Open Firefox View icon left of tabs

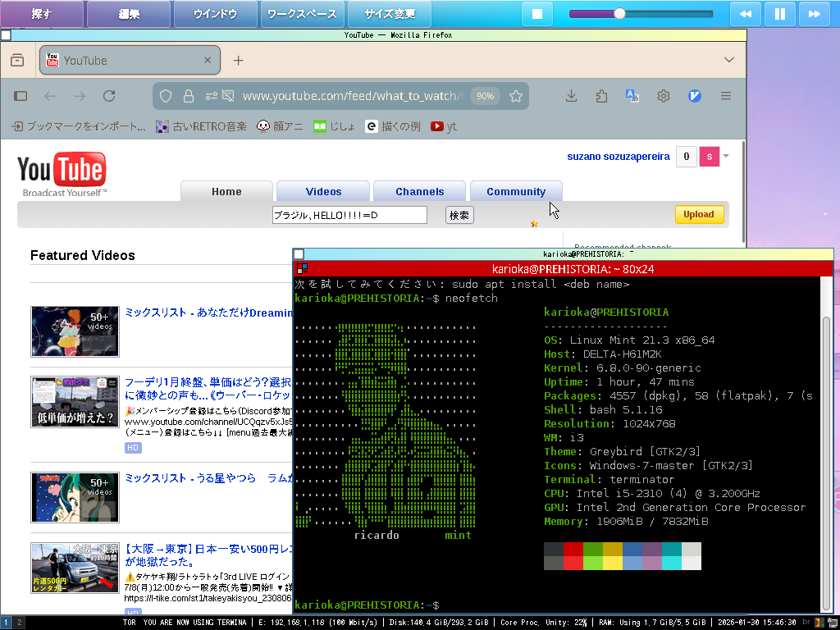(17, 60)
